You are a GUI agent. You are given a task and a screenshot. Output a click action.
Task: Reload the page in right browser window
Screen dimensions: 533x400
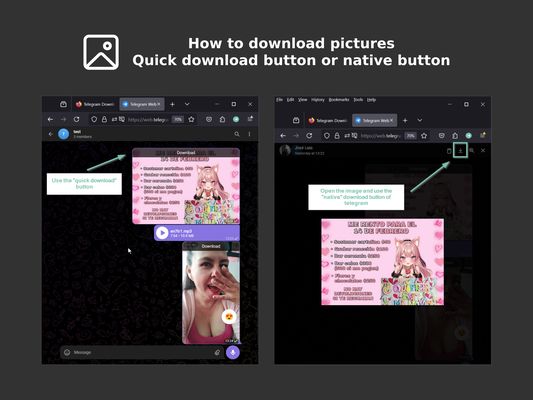[x=309, y=136]
